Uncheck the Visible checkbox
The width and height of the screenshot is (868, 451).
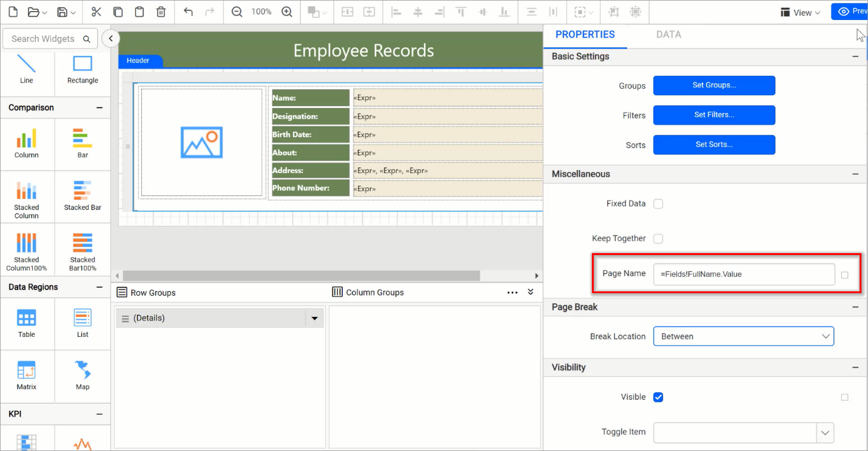point(658,397)
